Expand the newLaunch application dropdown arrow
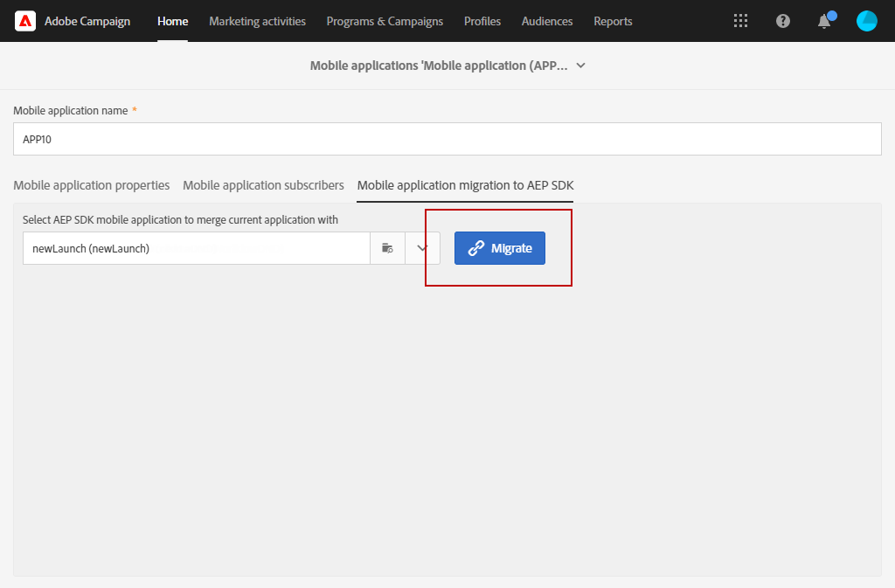 [x=422, y=248]
